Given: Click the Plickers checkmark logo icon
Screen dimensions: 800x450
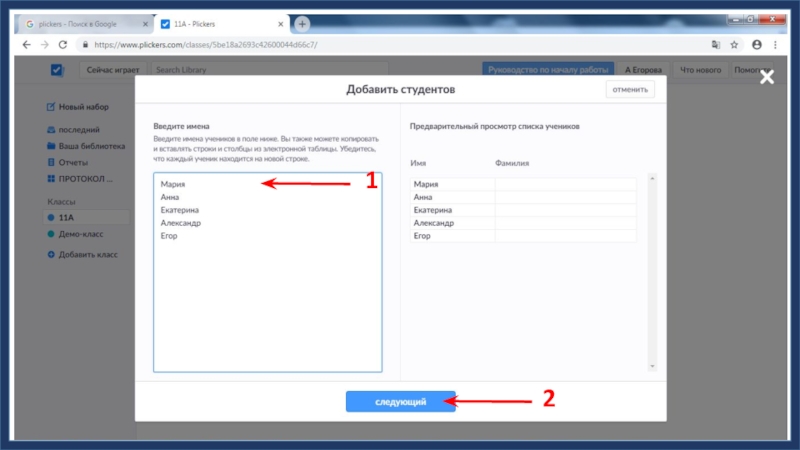Looking at the screenshot, I should point(57,70).
